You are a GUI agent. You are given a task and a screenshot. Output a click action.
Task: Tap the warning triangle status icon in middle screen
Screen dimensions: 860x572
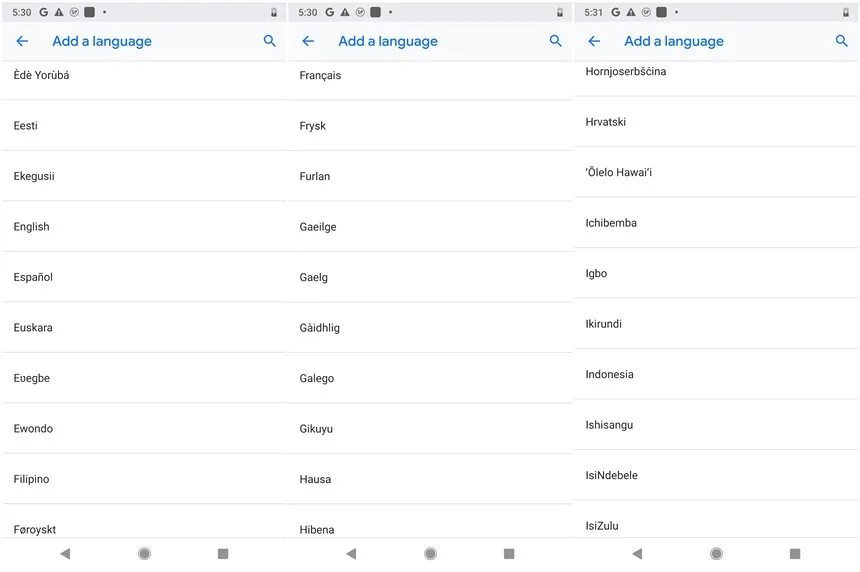point(345,12)
